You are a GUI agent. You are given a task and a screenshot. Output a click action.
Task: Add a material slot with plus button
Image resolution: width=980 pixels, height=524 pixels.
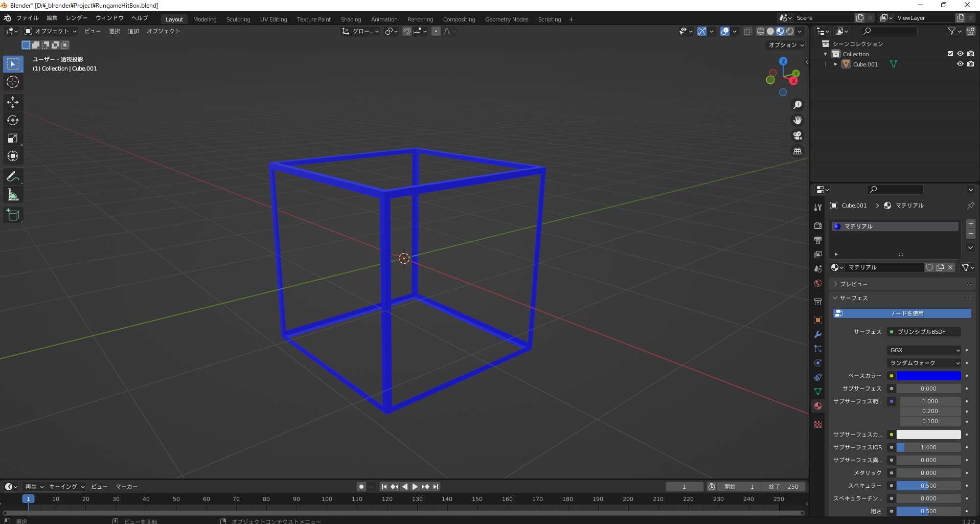pos(971,224)
